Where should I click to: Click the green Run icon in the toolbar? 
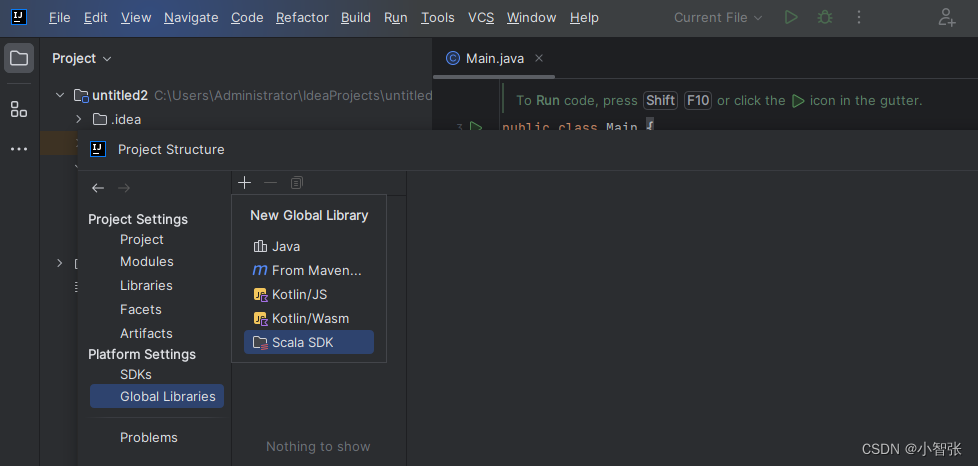[x=791, y=17]
